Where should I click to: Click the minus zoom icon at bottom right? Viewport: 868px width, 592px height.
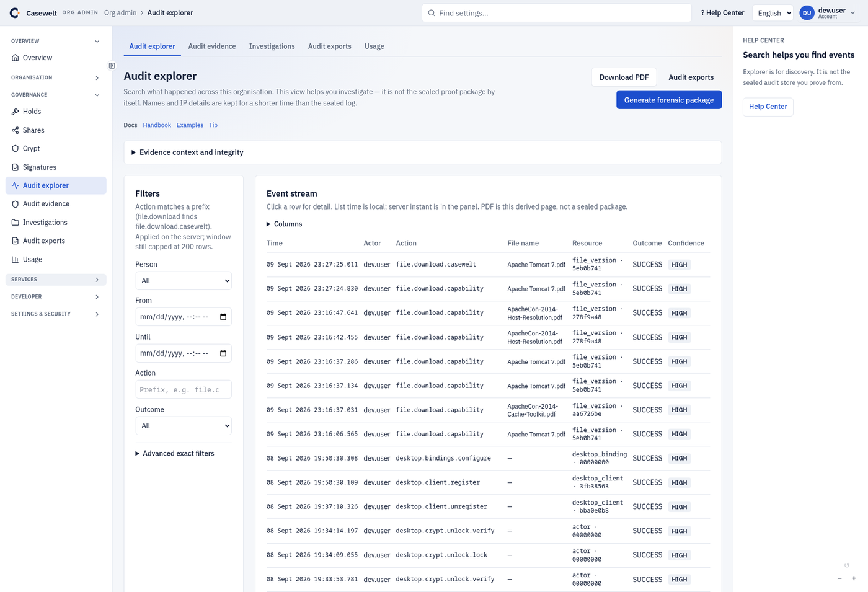(x=839, y=578)
